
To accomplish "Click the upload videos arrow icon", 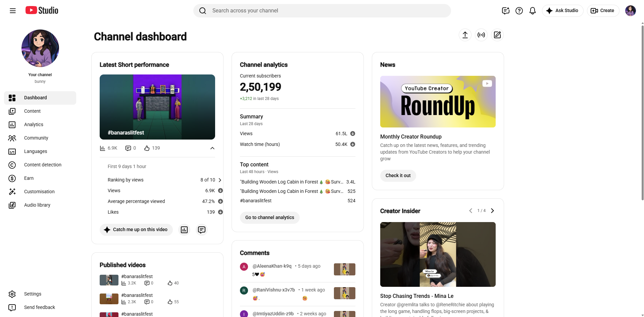I will tap(465, 35).
